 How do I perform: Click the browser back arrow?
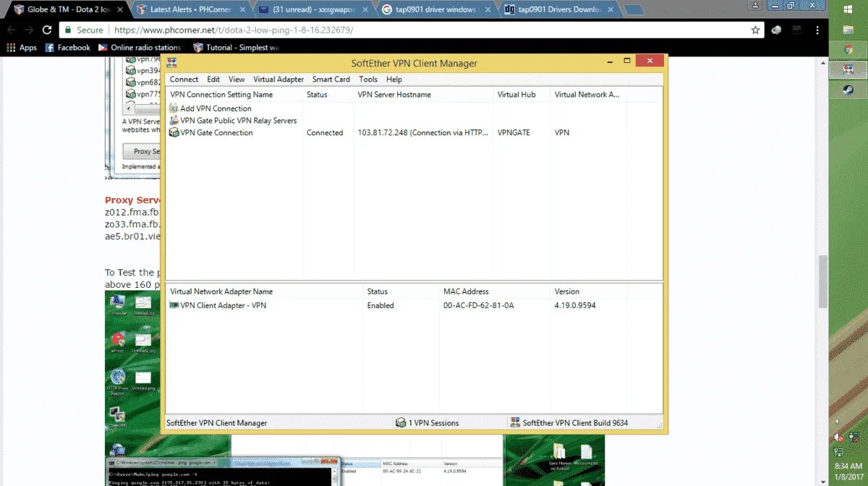11,30
